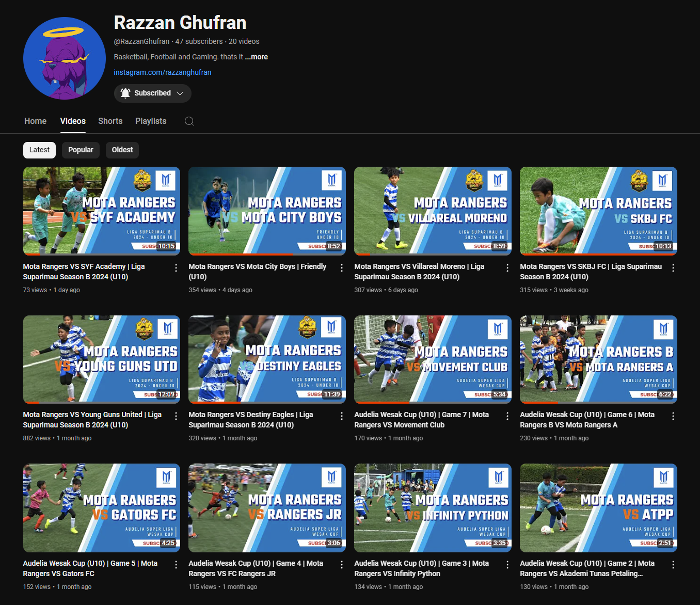The width and height of the screenshot is (700, 605).
Task: Open Mota Rangers VS Villareal Moreno title
Action: pyautogui.click(x=419, y=272)
